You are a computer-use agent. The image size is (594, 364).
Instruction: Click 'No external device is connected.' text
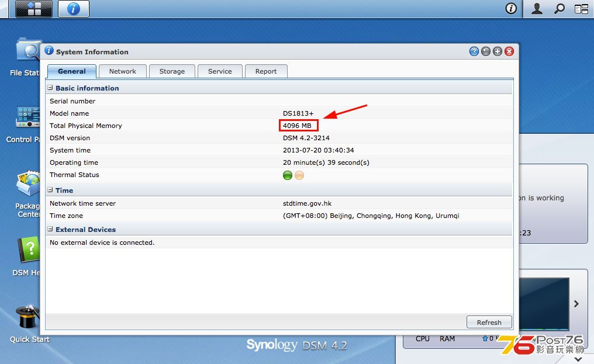102,242
